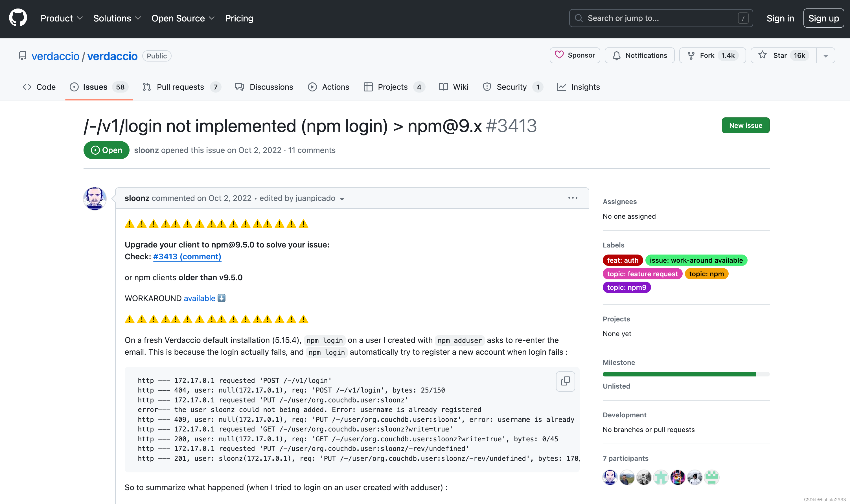Click the '11 comments' text
This screenshot has height=504, width=850.
(x=312, y=150)
